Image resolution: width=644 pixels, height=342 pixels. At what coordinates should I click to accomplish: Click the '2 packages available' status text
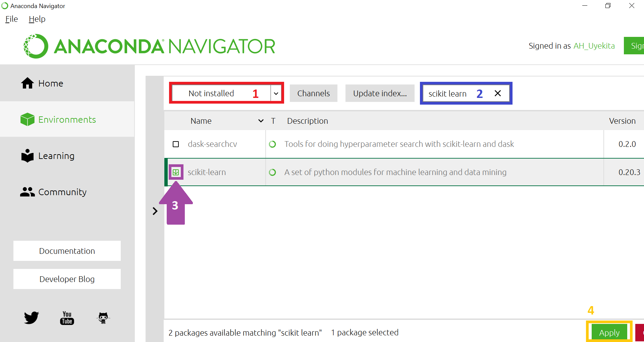pos(245,333)
